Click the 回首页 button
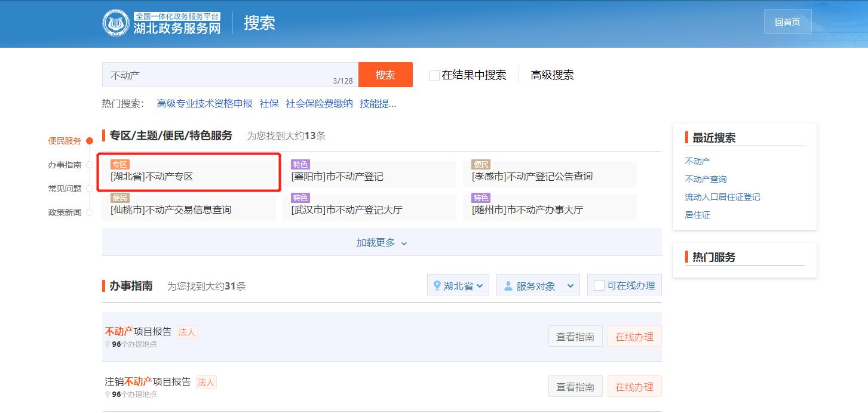The width and height of the screenshot is (868, 413). pos(787,20)
